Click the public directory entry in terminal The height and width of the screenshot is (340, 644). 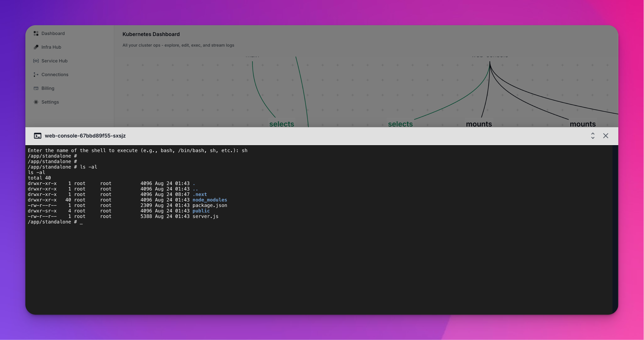coord(201,211)
